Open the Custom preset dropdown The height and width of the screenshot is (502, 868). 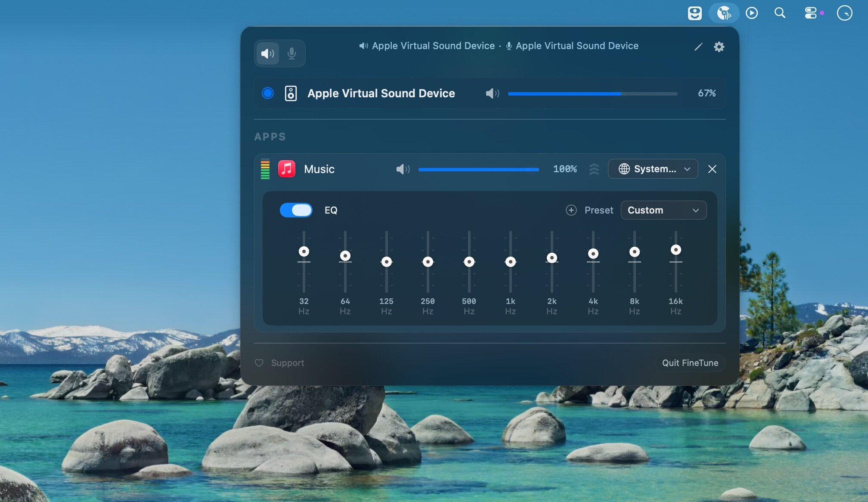(x=663, y=210)
